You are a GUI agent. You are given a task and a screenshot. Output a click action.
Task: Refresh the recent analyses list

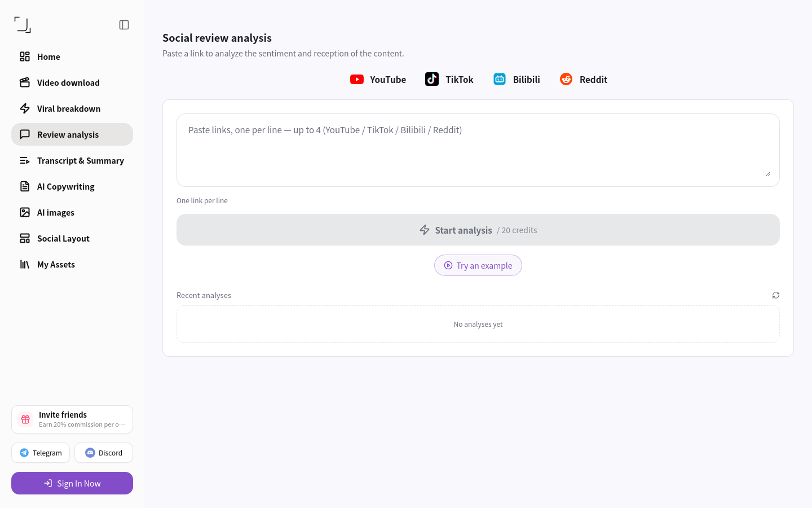coord(776,295)
